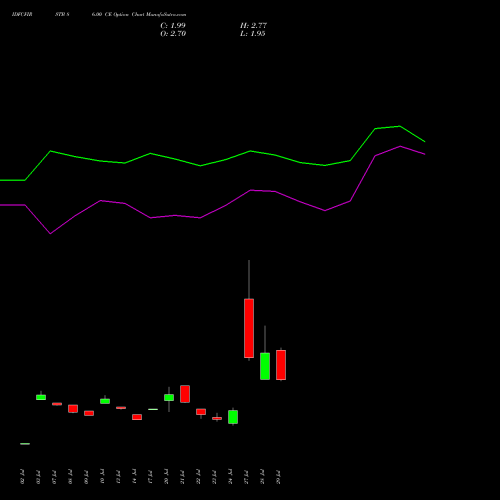Click the 27 Jul date label on the axis
The image size is (500, 500).
[246, 477]
